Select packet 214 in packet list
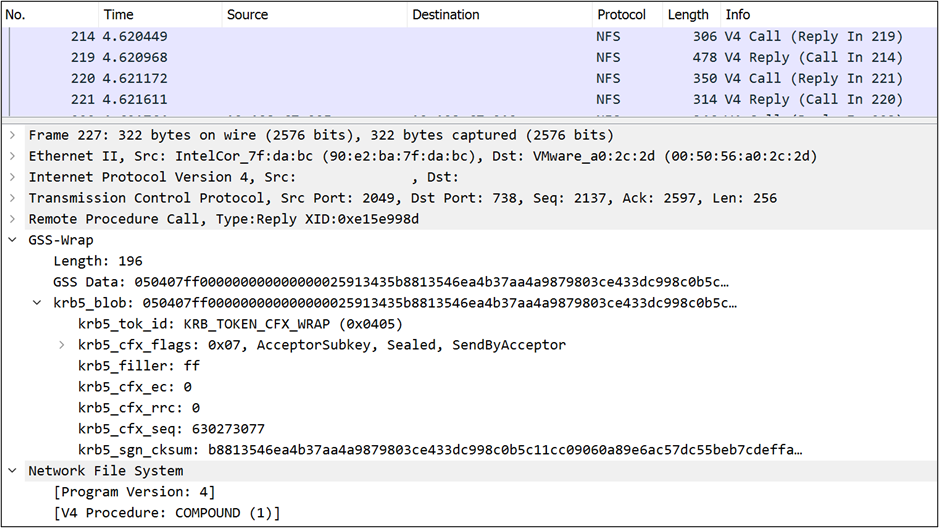Image resolution: width=939 pixels, height=528 pixels. pos(470,37)
